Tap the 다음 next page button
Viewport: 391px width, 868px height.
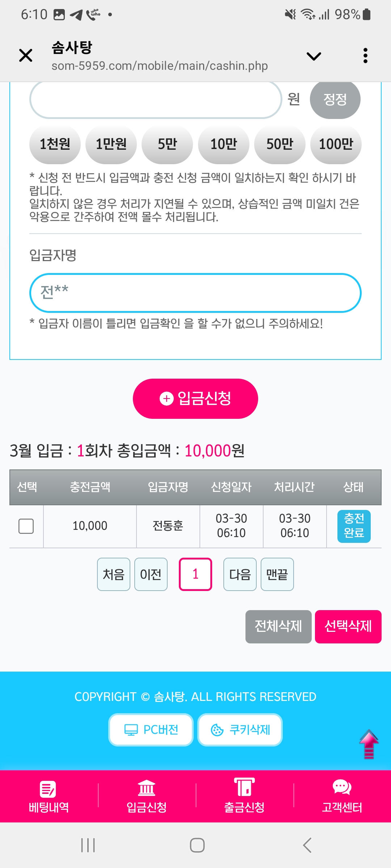[x=240, y=574]
